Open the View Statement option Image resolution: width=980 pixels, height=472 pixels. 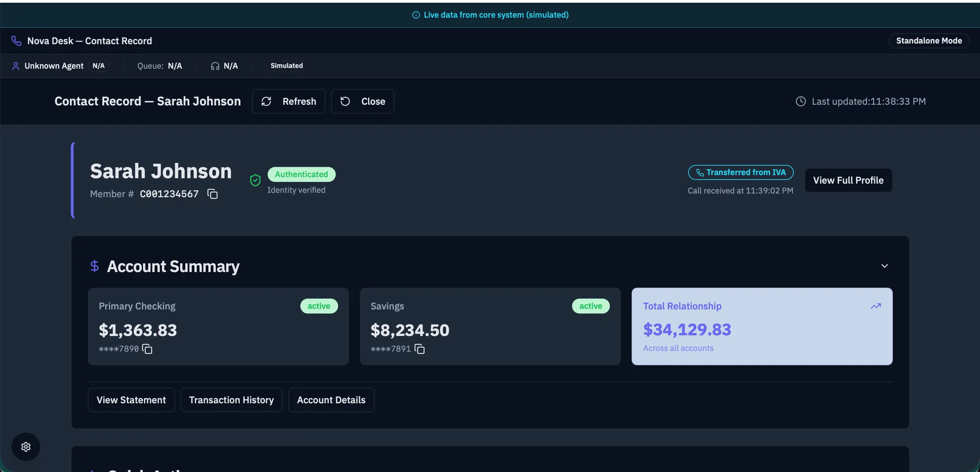[131, 400]
